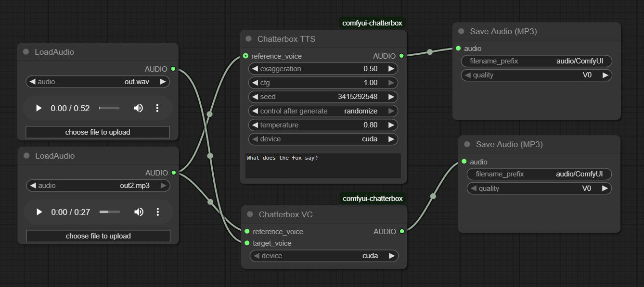Seek the out.wav progress bar
The image size is (644, 287).
pyautogui.click(x=109, y=108)
